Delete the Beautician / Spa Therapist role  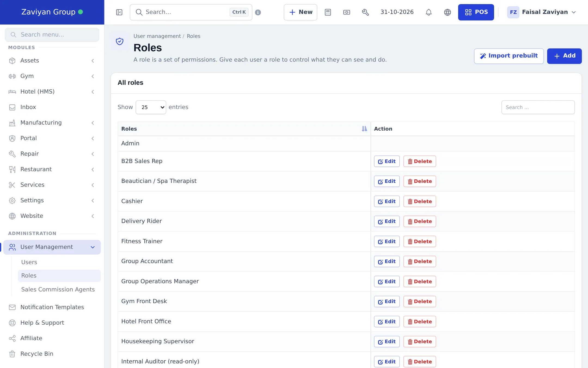(x=419, y=181)
